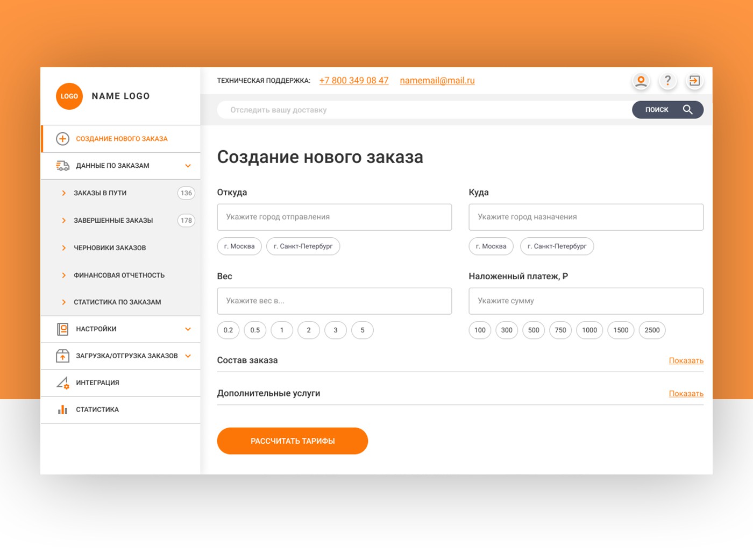Focus the Укажите город назначения field
The image size is (753, 560).
point(586,217)
